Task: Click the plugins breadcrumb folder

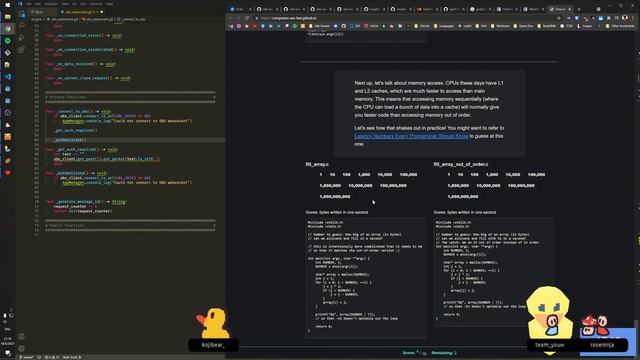Action: 37,19
